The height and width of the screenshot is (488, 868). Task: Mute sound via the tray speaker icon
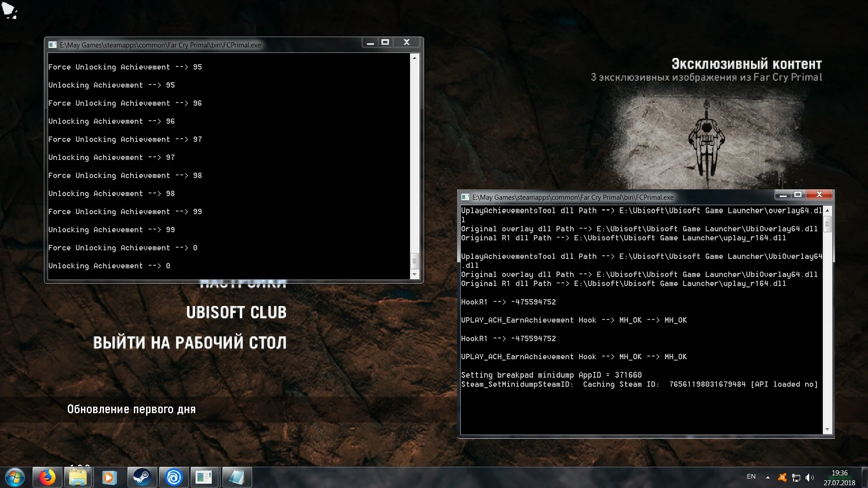click(809, 477)
